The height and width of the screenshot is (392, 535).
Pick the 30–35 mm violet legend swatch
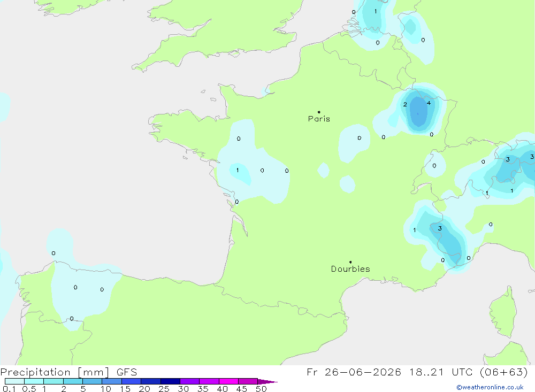pyautogui.click(x=190, y=381)
